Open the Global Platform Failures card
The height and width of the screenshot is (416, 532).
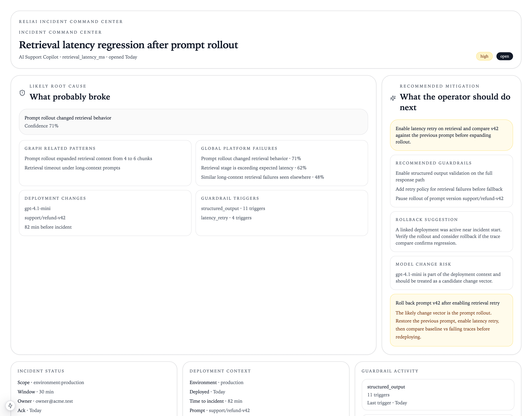[x=281, y=163]
